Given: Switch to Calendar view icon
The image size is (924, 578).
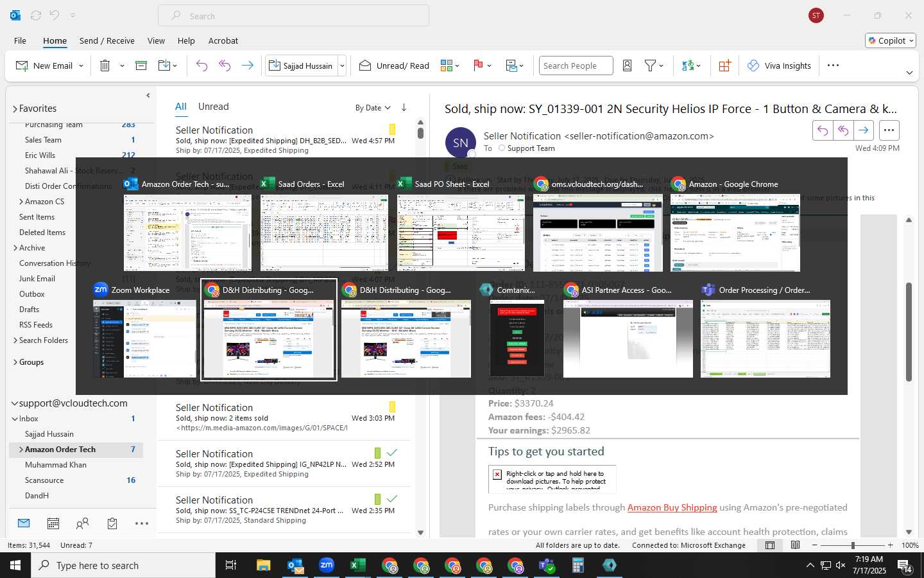Looking at the screenshot, I should (53, 524).
